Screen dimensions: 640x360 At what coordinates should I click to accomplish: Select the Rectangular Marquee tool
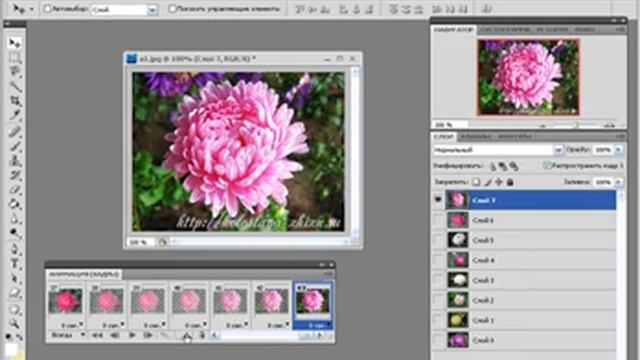(15, 58)
